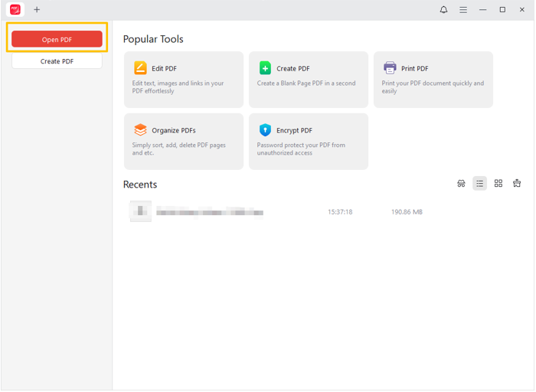Add a new tab with plus button
This screenshot has height=392, width=536.
(37, 10)
